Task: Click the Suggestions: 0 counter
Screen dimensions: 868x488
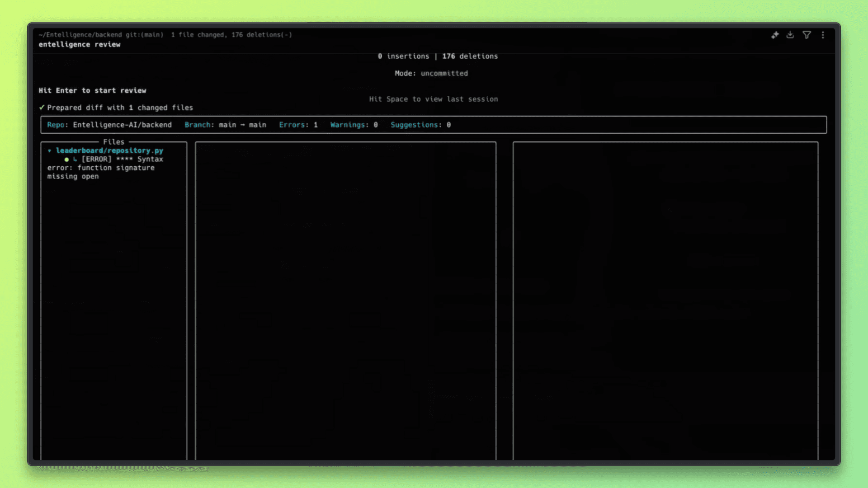Action: (420, 125)
